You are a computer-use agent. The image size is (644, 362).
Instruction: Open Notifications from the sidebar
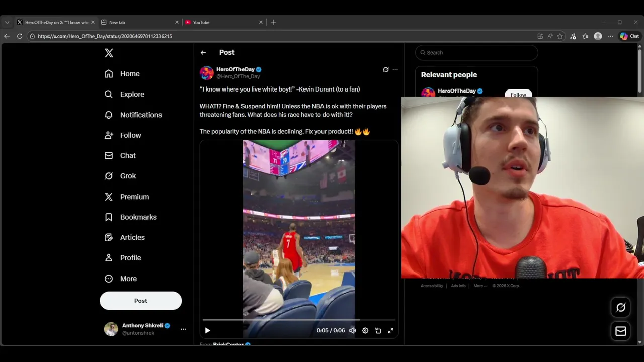pos(133,115)
